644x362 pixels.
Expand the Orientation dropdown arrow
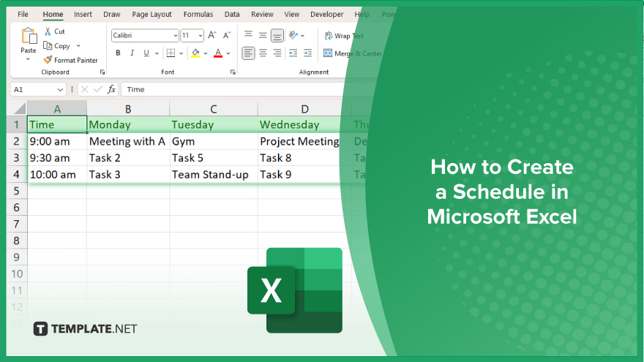click(x=303, y=36)
